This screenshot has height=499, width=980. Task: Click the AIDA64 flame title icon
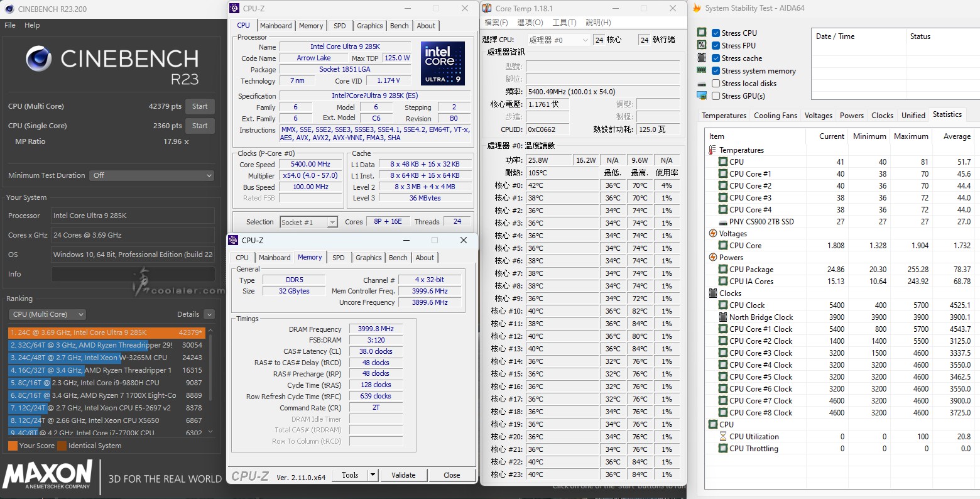pyautogui.click(x=697, y=8)
